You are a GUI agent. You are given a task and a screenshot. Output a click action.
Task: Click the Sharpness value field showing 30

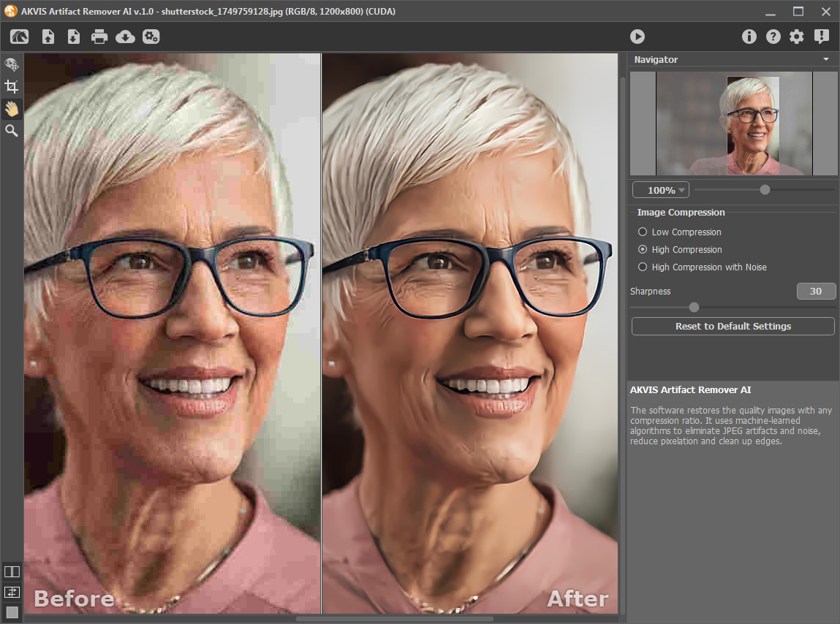815,292
